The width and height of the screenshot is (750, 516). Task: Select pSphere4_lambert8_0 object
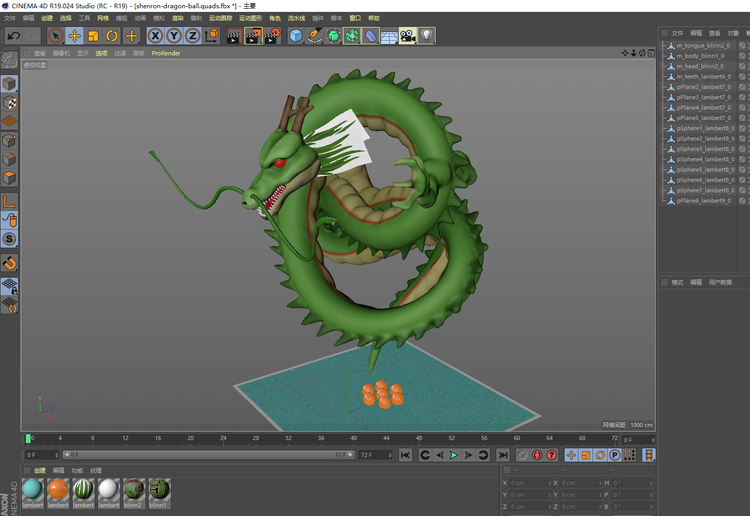click(x=705, y=159)
